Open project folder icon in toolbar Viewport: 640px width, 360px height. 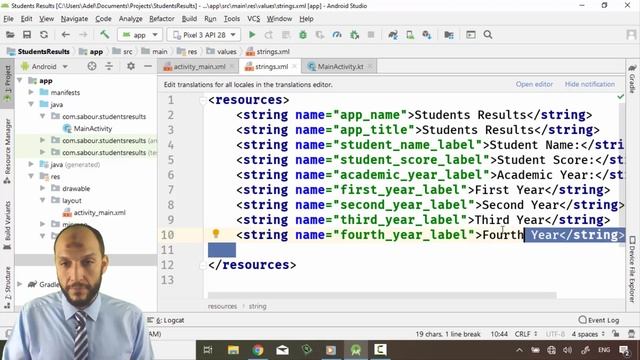10,35
